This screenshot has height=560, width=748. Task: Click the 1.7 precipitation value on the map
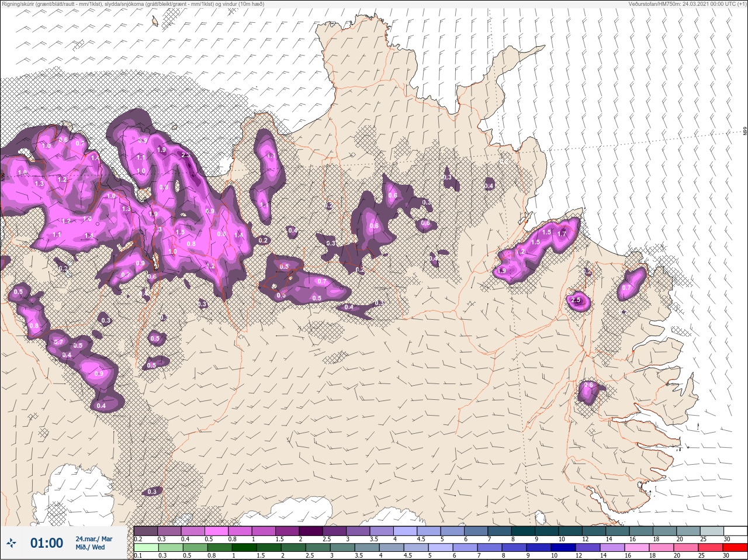[x=562, y=233]
